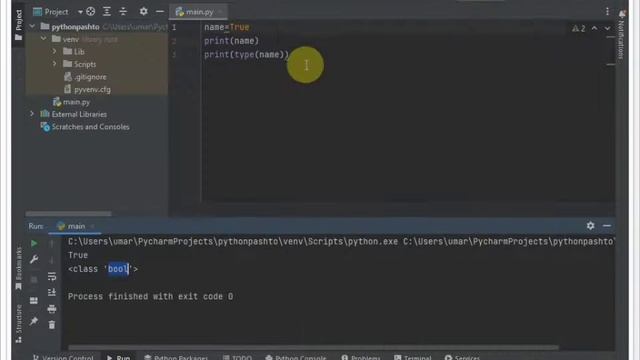640x360 pixels.
Task: Hide the Run tool window
Action: pyautogui.click(x=607, y=226)
